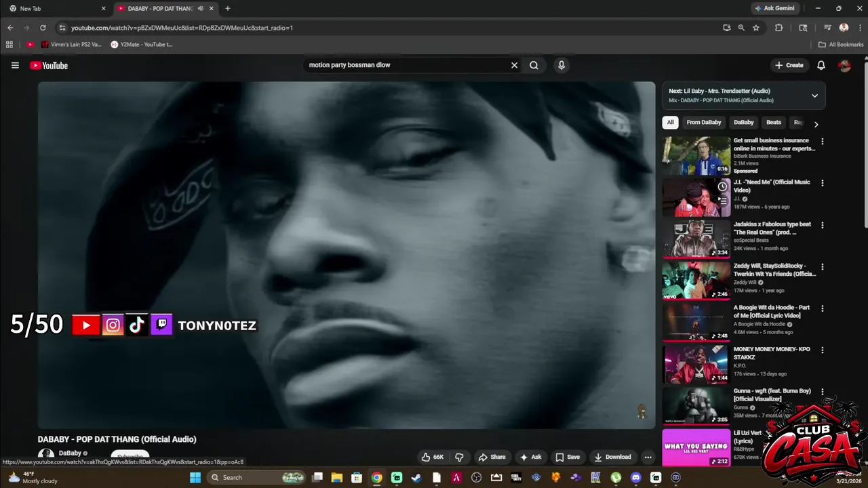
Task: Download the video
Action: tap(613, 457)
